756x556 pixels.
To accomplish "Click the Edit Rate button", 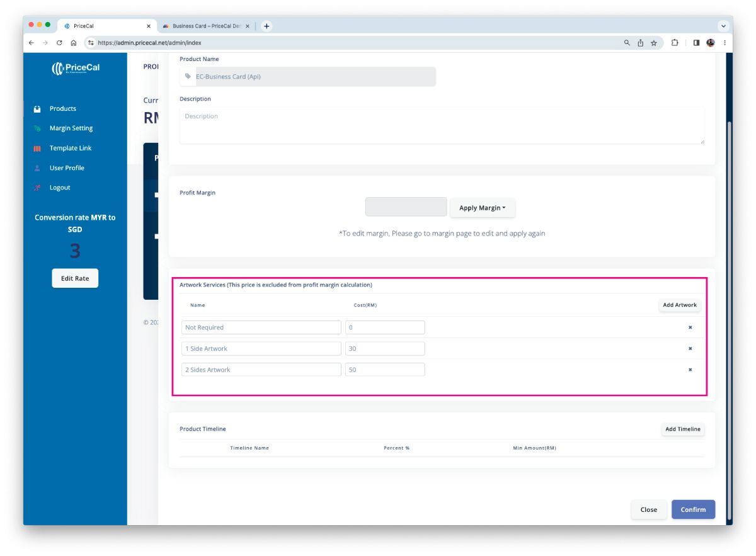I will pos(75,278).
